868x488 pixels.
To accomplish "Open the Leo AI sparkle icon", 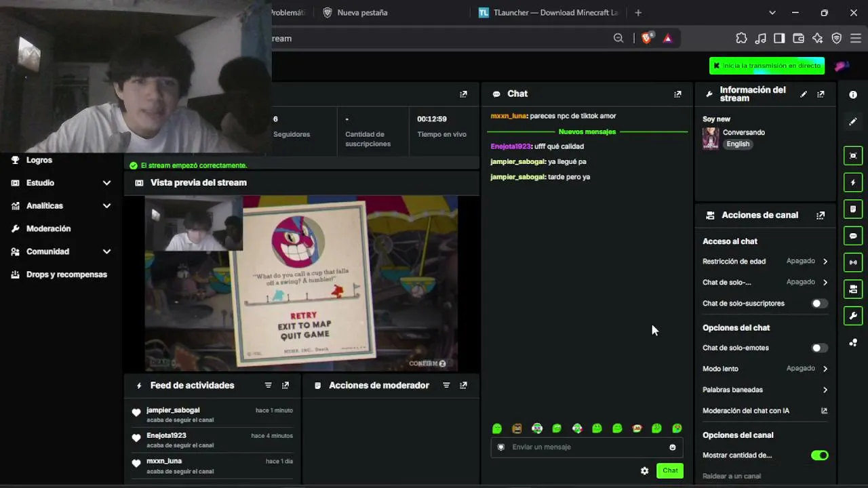I will coord(817,39).
